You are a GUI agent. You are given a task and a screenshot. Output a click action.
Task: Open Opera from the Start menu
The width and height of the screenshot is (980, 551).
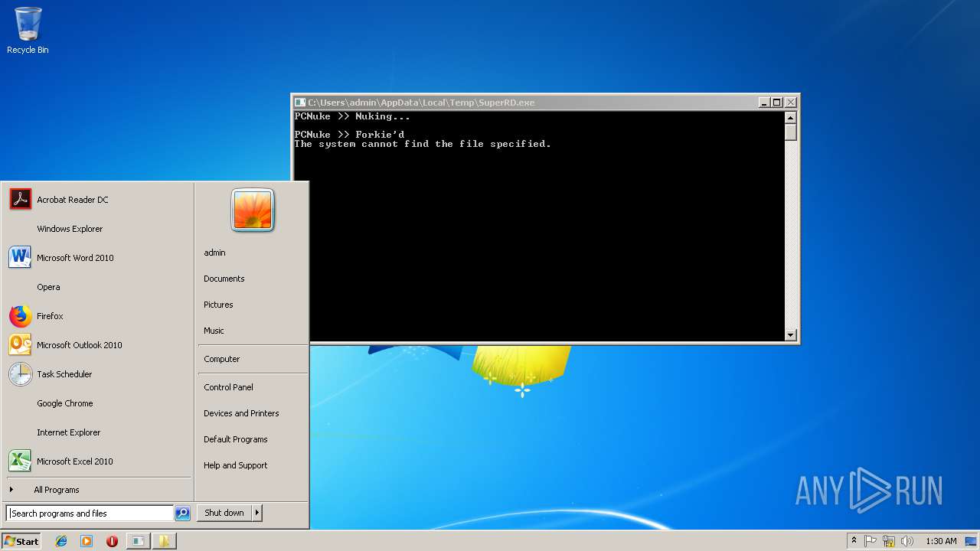pyautogui.click(x=98, y=287)
